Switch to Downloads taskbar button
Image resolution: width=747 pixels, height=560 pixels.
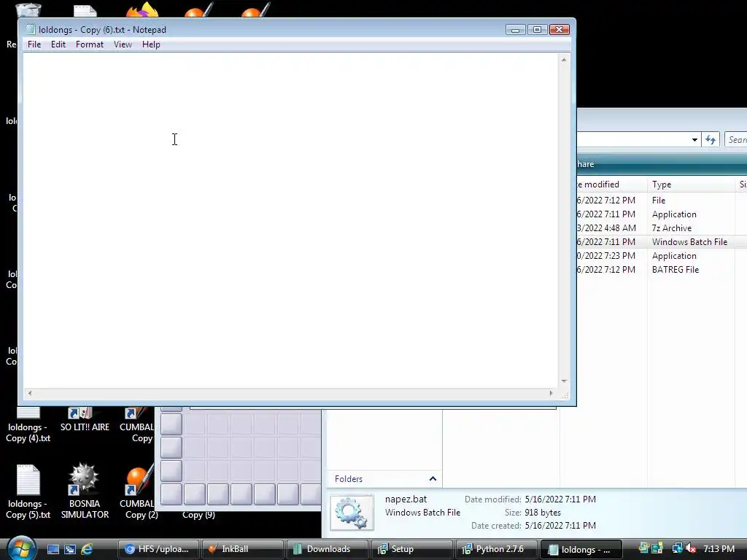pyautogui.click(x=328, y=549)
